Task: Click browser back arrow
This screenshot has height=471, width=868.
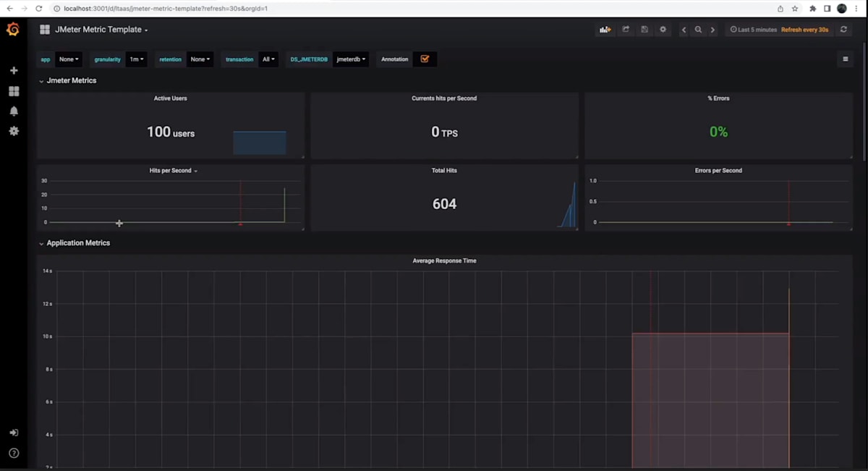Action: 9,9
